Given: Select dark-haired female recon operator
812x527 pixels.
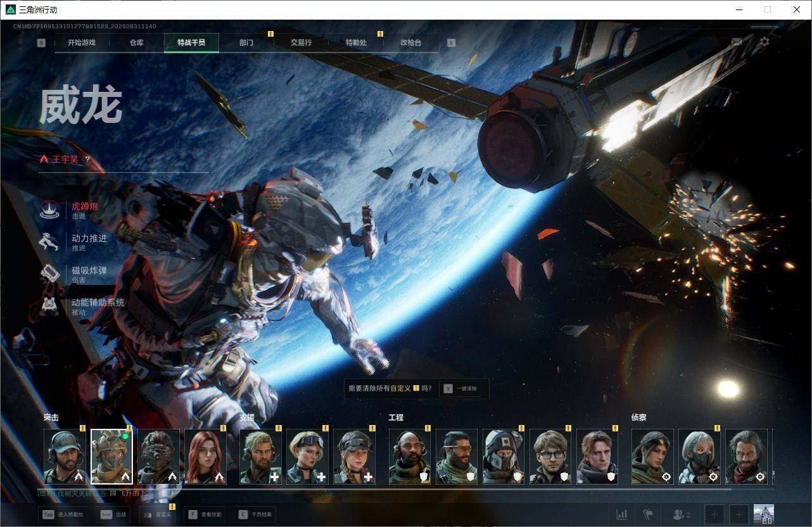Looking at the screenshot, I should (x=652, y=457).
